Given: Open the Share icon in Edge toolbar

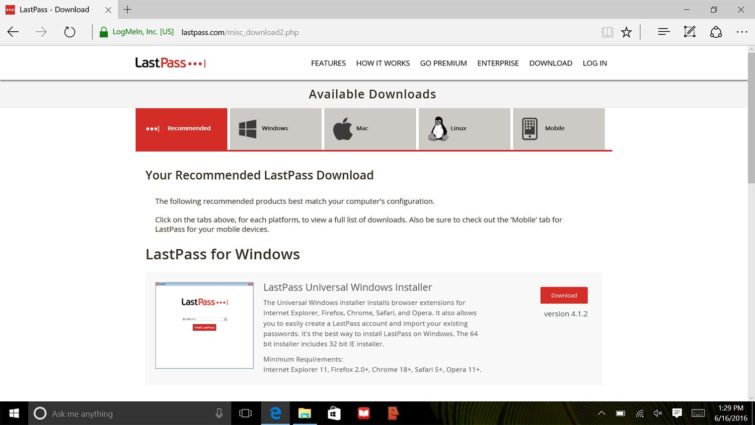Looking at the screenshot, I should click(x=716, y=32).
